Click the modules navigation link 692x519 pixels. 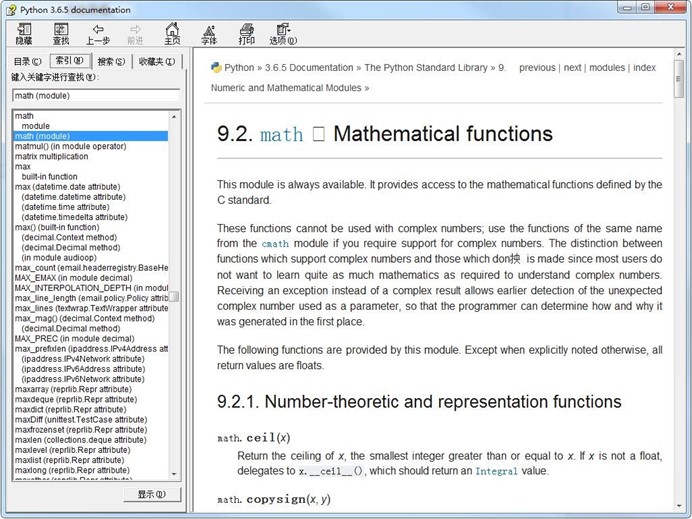[607, 68]
